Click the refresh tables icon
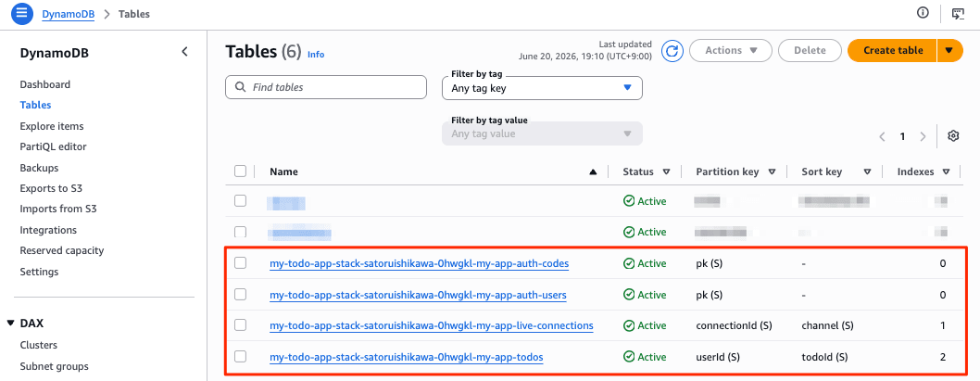Screen dimensions: 980x381 point(672,51)
